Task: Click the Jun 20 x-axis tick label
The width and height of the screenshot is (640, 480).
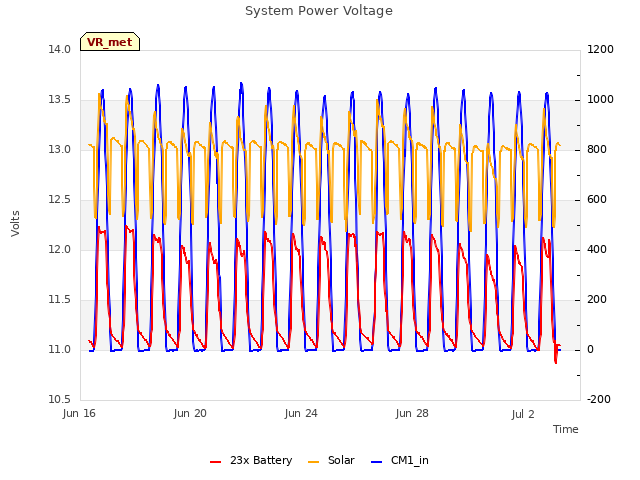Action: point(190,413)
